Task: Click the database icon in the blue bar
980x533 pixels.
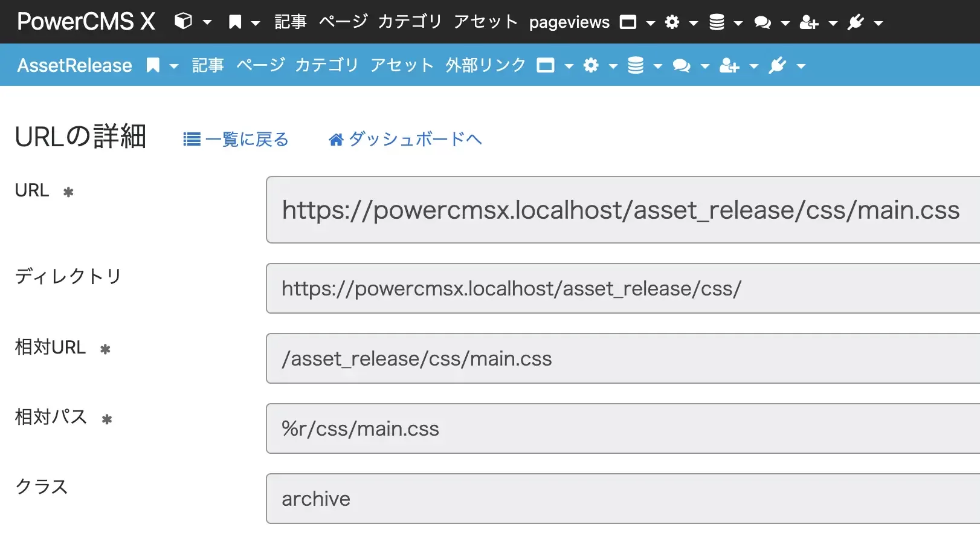Action: pos(636,65)
